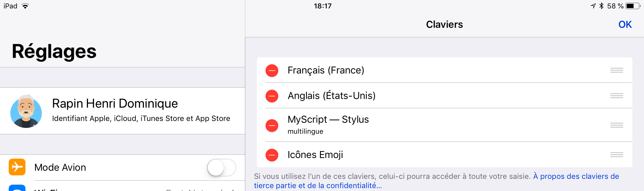Viewport: 644px width, 191px height.
Task: Tap the orange Mode Avion airplane icon
Action: point(17,167)
